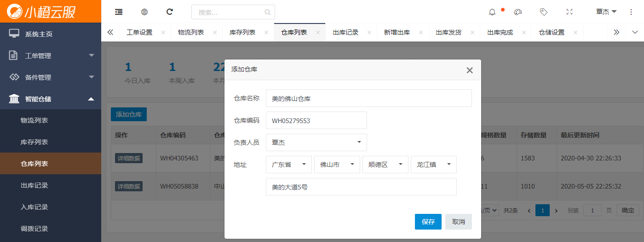Open the 龙江镇 town dropdown
644x242 pixels.
[x=434, y=165]
